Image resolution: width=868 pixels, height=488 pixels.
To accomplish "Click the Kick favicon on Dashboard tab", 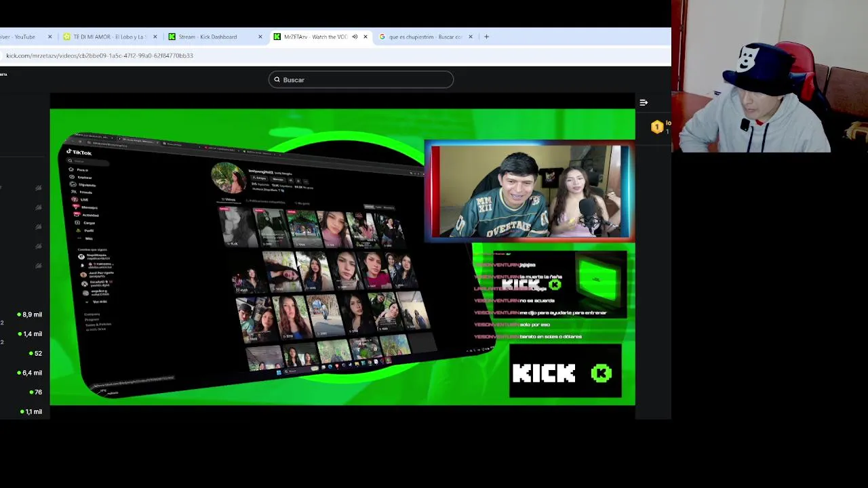I will tap(172, 37).
